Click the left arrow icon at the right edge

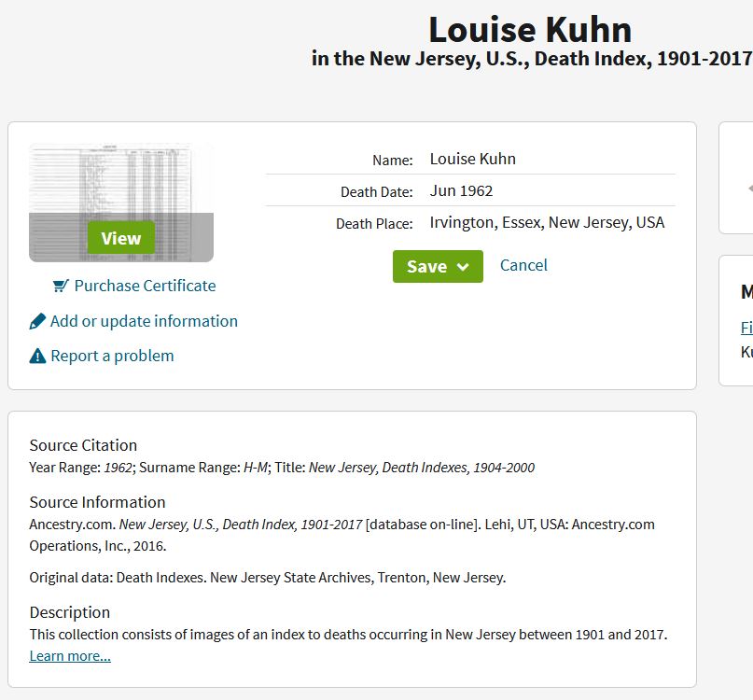point(749,189)
